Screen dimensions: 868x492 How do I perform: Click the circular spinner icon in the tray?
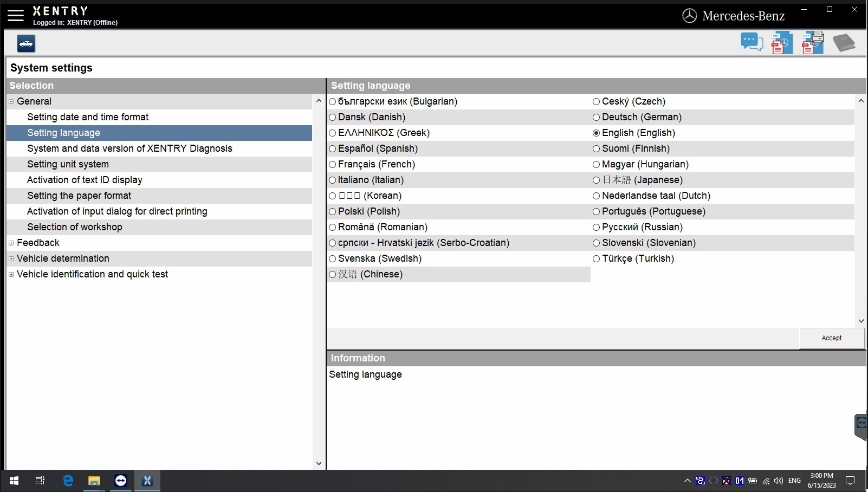tap(714, 481)
